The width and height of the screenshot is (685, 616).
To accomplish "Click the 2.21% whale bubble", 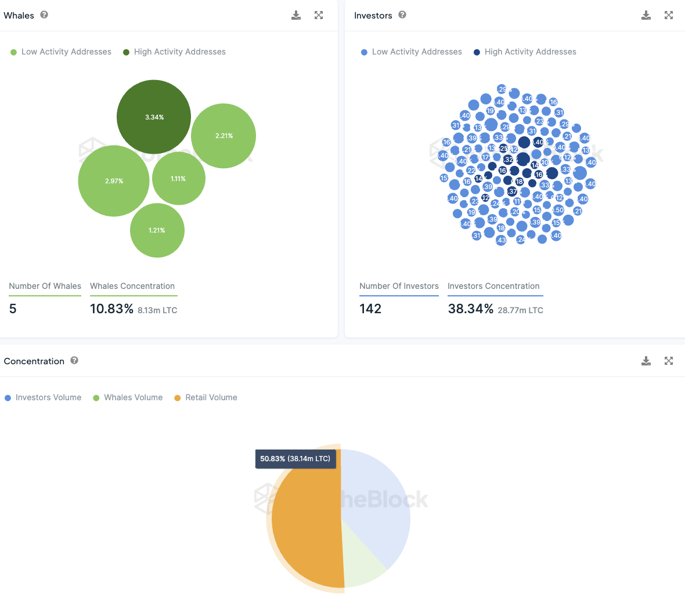I will tap(223, 136).
